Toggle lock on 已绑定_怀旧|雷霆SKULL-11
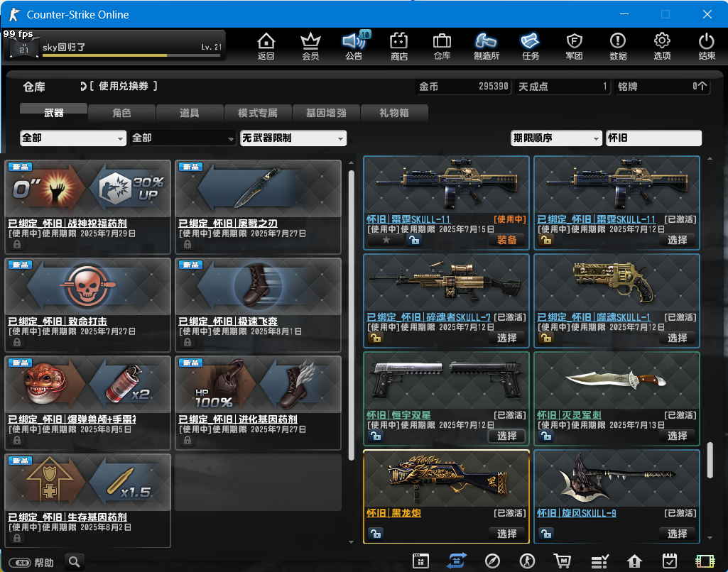728x572 pixels. point(546,240)
